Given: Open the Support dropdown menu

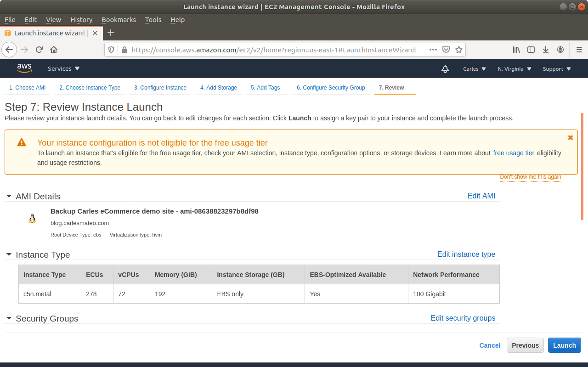Looking at the screenshot, I should tap(557, 69).
